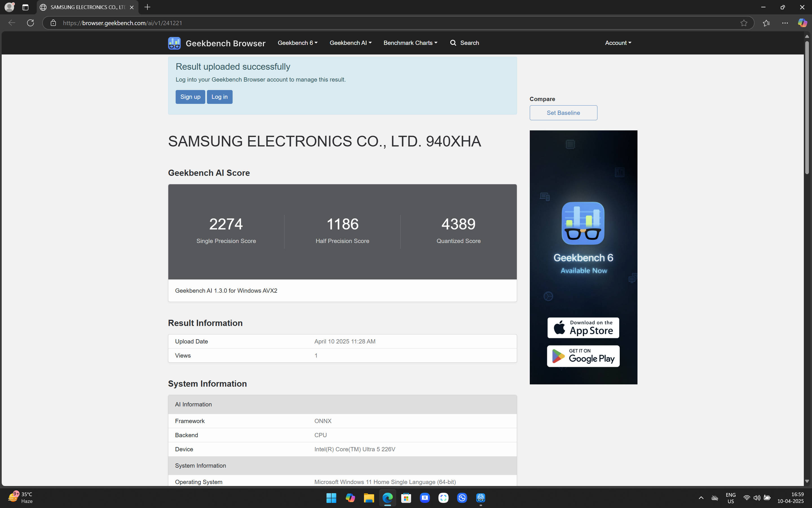Expand the Geekbench 6 dropdown menu

(297, 43)
